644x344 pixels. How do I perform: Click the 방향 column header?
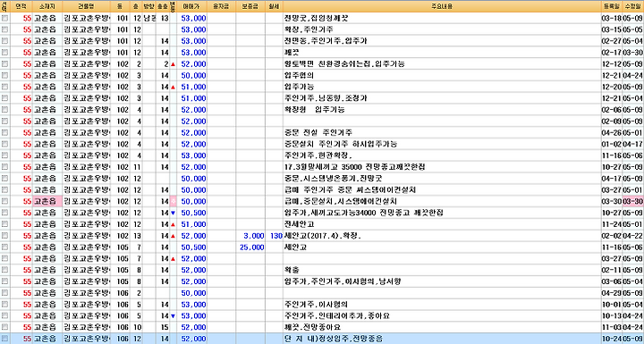(x=149, y=6)
